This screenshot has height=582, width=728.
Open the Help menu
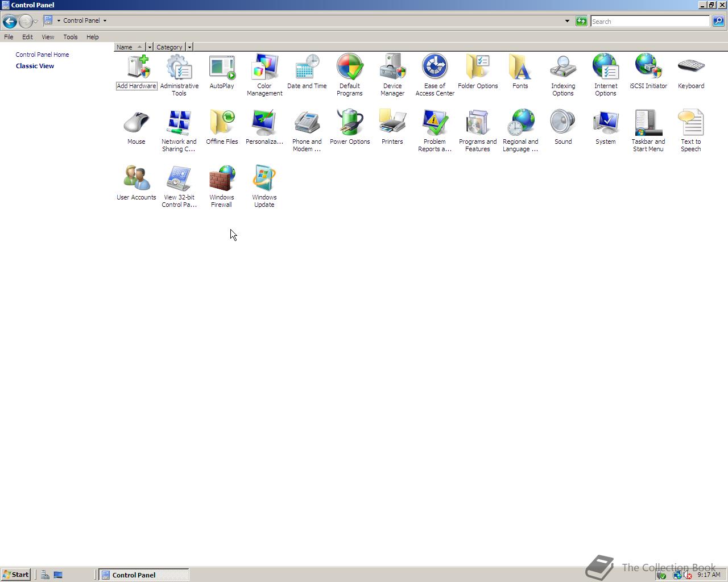click(93, 37)
